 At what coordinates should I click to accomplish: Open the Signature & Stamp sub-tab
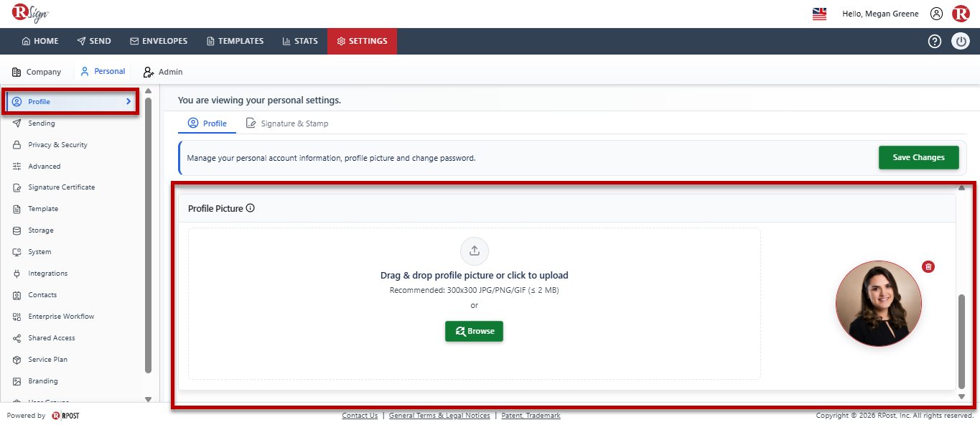(287, 123)
